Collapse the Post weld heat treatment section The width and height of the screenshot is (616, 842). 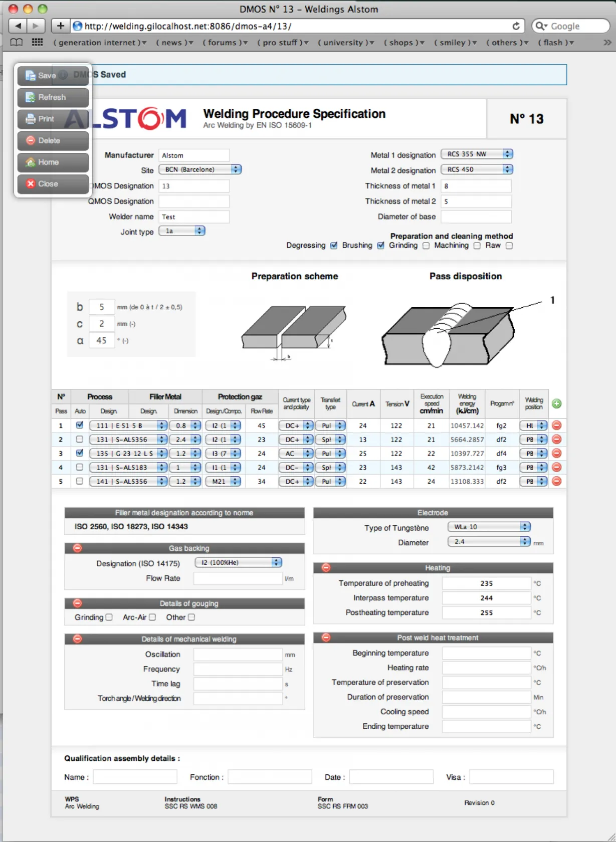[x=326, y=637]
